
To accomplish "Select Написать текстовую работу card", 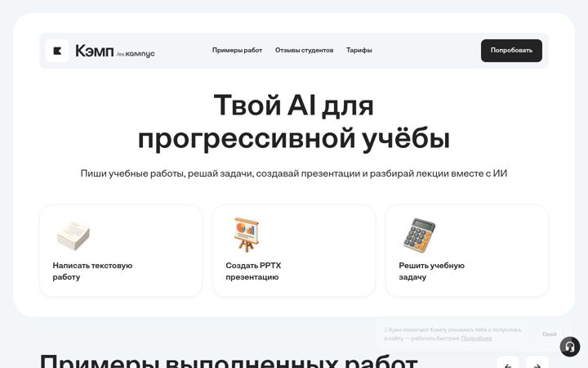I will pyautogui.click(x=121, y=251).
